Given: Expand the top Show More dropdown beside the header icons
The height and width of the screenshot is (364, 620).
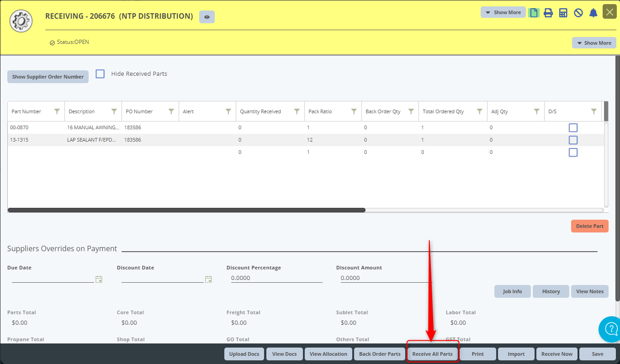Looking at the screenshot, I should coord(503,12).
